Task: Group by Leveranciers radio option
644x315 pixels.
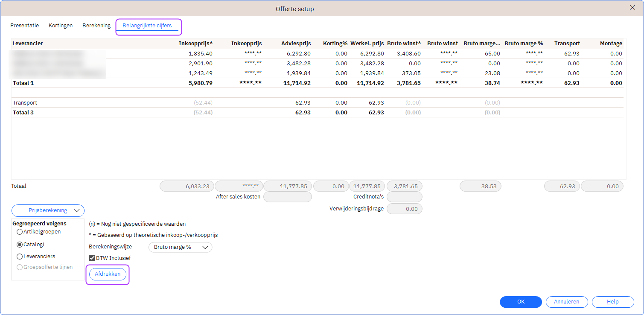Action: click(x=20, y=257)
